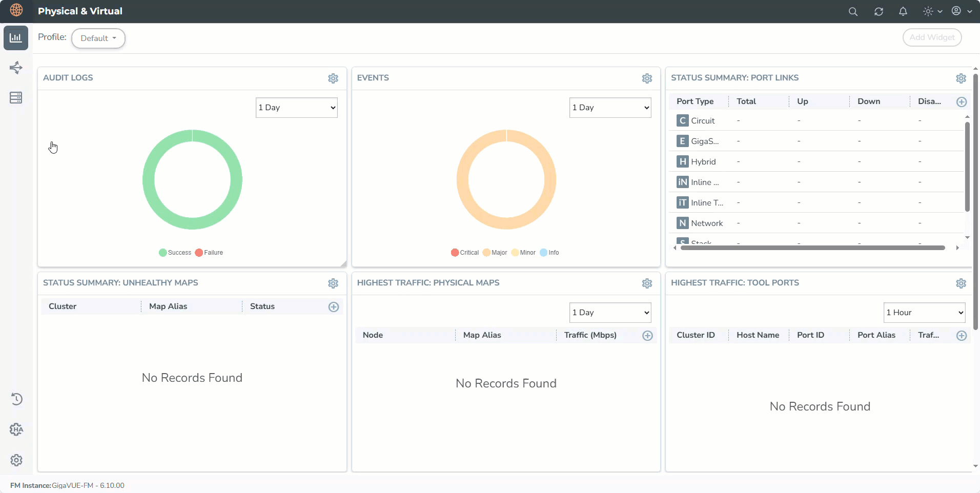
Task: Toggle the Failure legend in Audit Logs
Action: (x=209, y=253)
